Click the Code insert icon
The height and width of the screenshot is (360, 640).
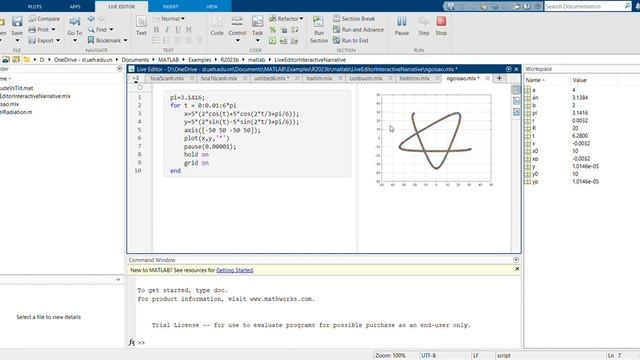pyautogui.click(x=217, y=22)
